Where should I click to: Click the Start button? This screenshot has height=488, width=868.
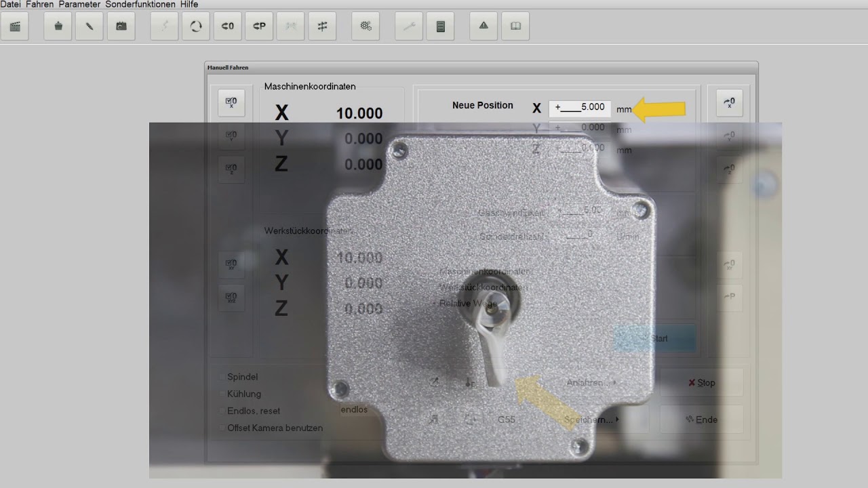coord(655,338)
